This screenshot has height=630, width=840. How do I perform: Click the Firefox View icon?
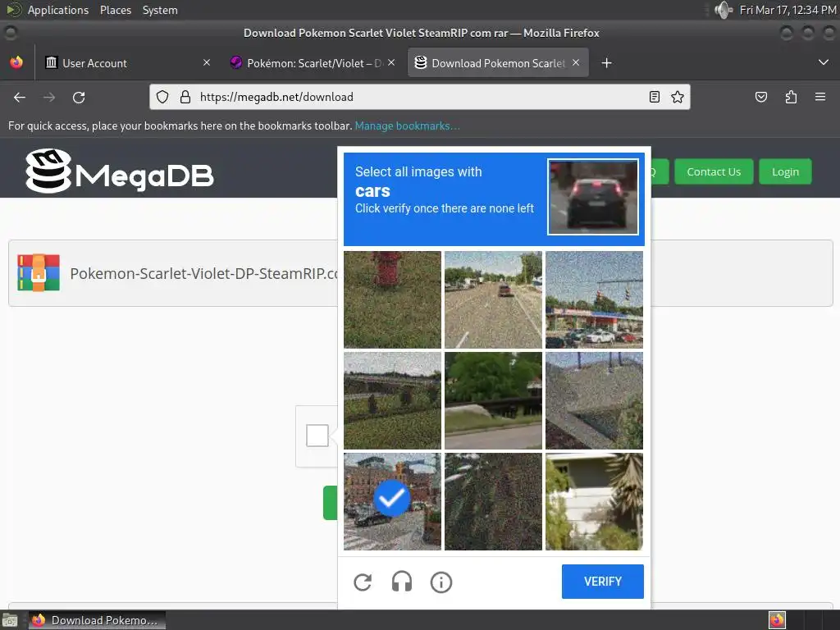pyautogui.click(x=16, y=62)
